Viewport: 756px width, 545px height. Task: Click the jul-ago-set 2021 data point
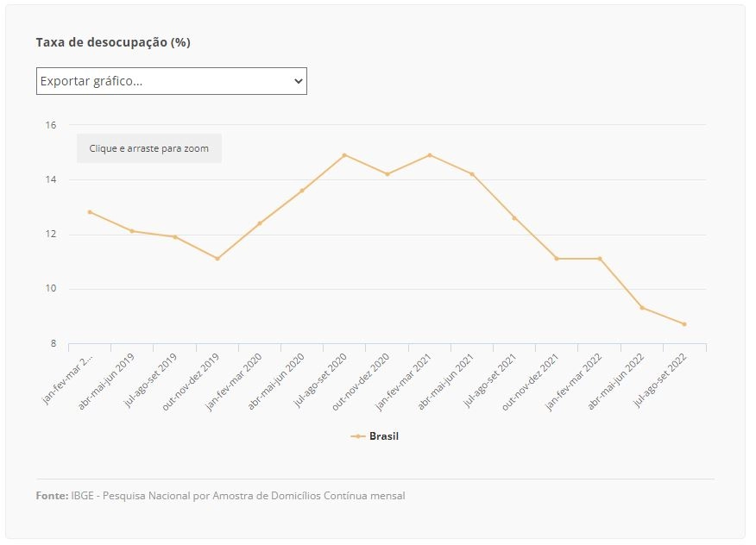[514, 218]
